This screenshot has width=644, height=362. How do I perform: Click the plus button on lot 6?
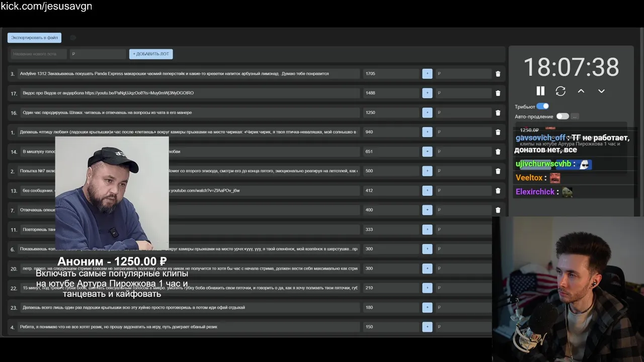click(427, 249)
